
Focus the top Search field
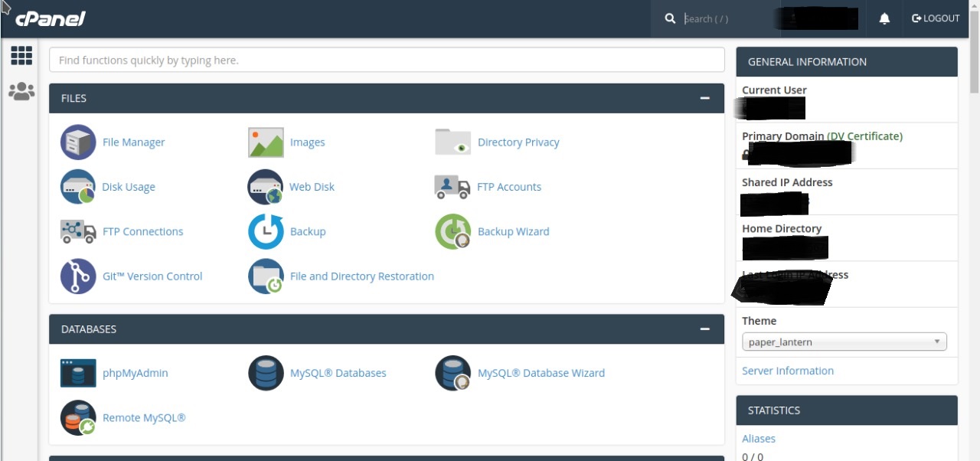point(727,18)
